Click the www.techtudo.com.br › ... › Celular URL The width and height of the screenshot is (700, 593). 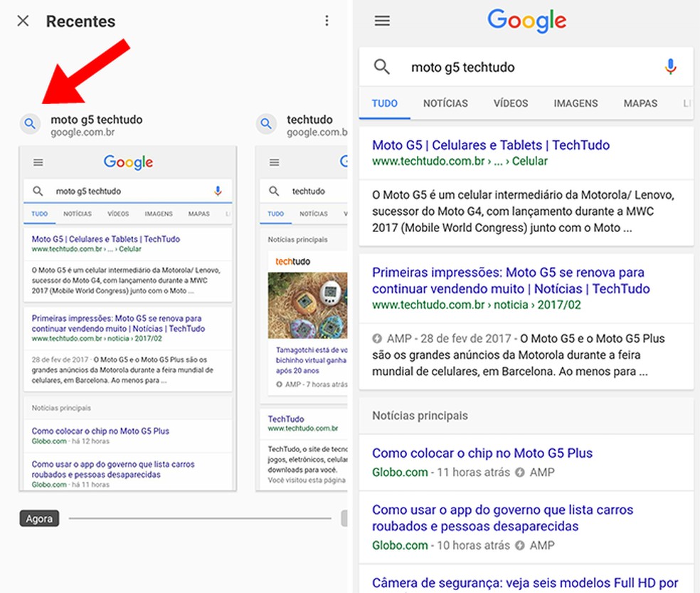(460, 161)
